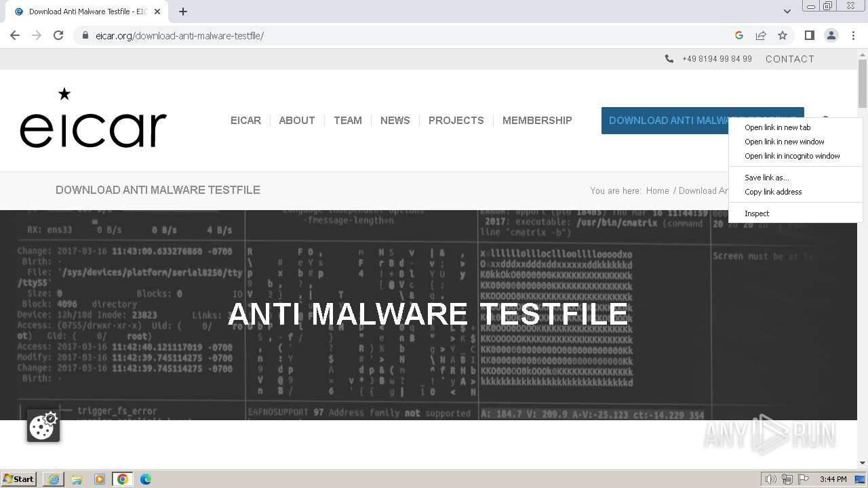Bookmark this page with star icon

pyautogui.click(x=783, y=35)
